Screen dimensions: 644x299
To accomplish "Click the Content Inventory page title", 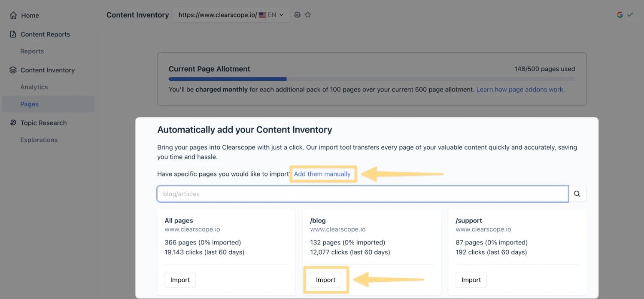I will coord(137,15).
